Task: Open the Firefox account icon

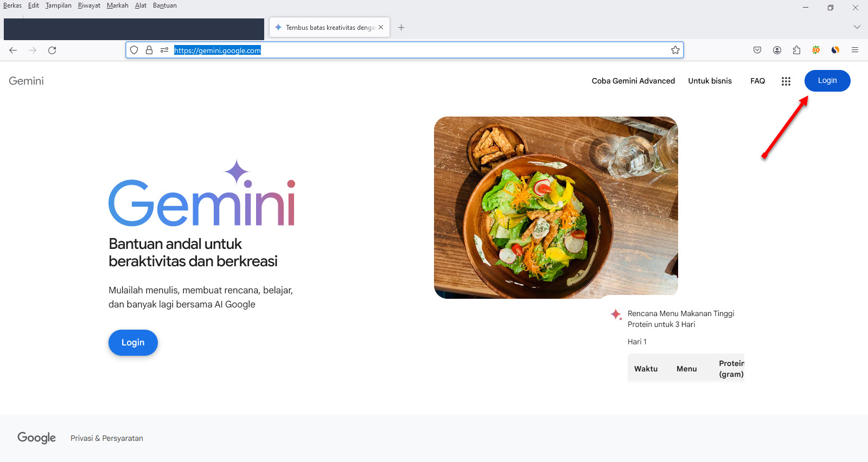Action: [x=777, y=50]
